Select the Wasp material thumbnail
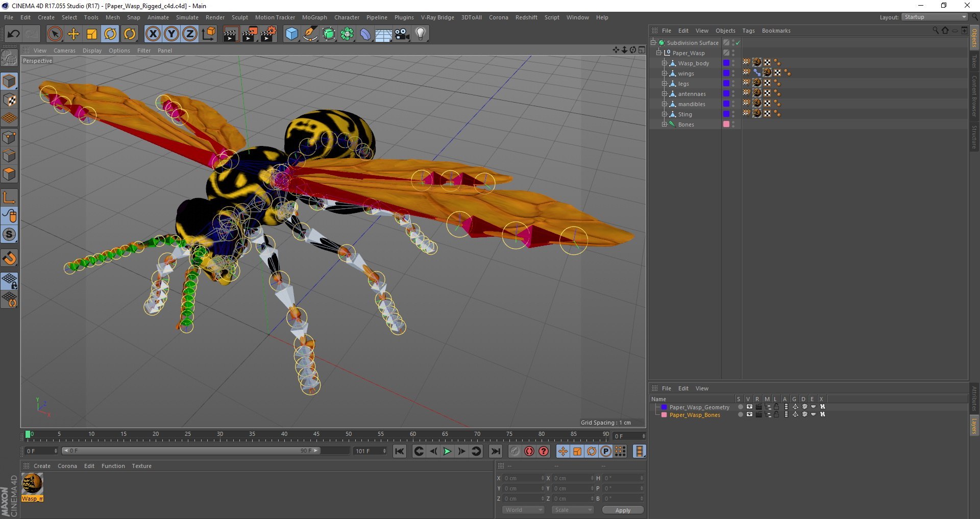This screenshot has height=519, width=980. (x=32, y=484)
